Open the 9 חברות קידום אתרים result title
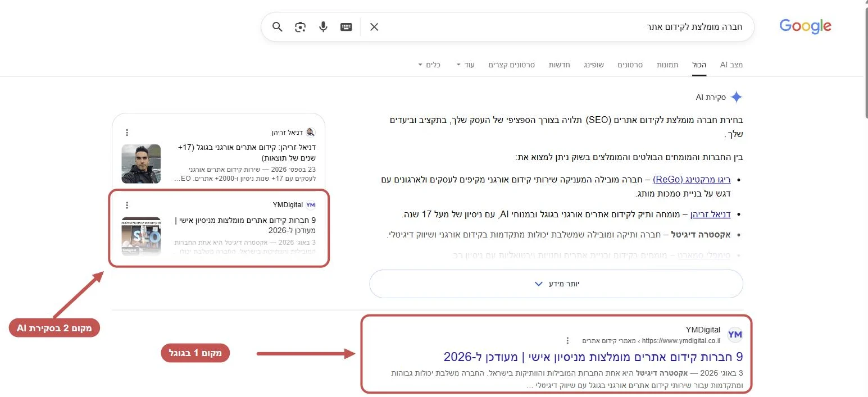Viewport: 868px width, 397px height. click(593, 357)
